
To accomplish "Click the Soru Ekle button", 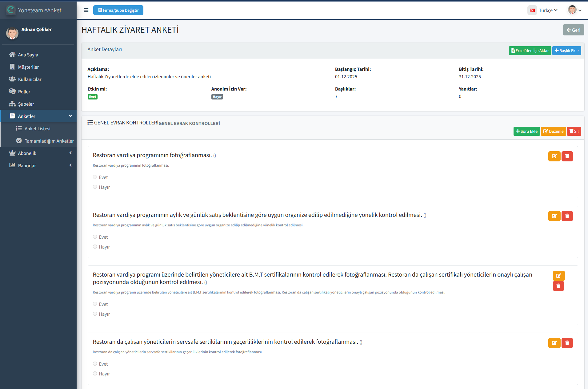I will click(x=526, y=132).
